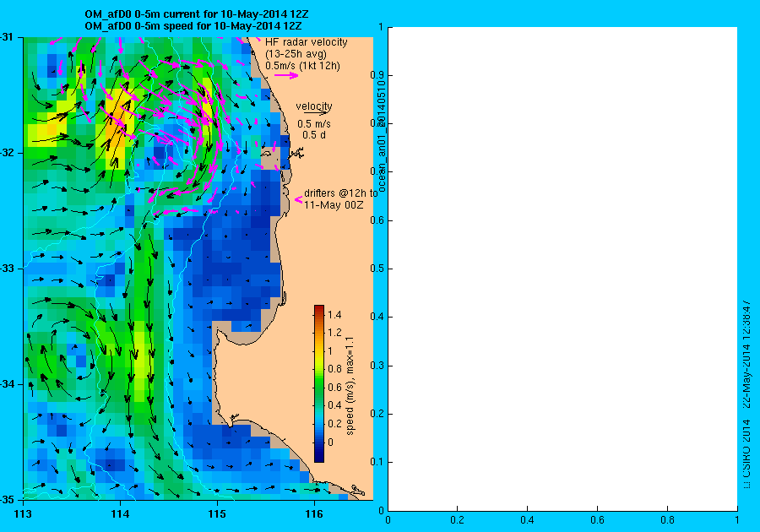This screenshot has width=760, height=532.
Task: Click the title line "OM_afD0 0-5m current for 10-May-2014 12Z"
Action: 196,15
